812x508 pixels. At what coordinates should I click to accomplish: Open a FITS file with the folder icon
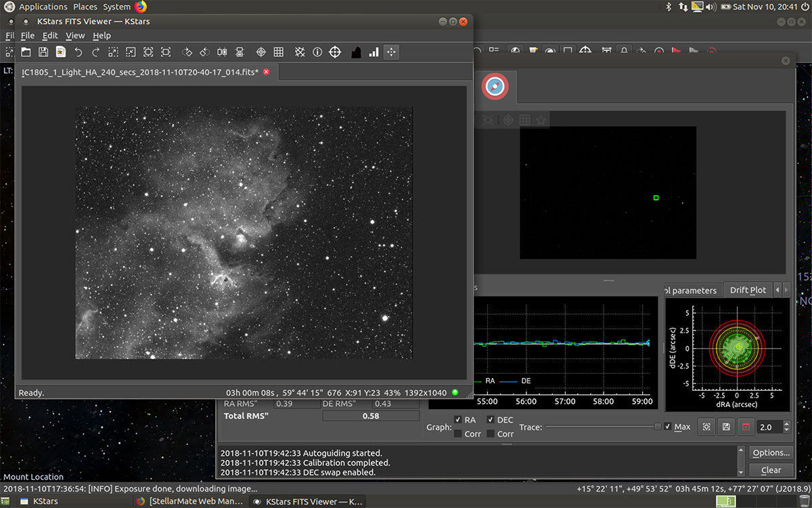click(26, 52)
